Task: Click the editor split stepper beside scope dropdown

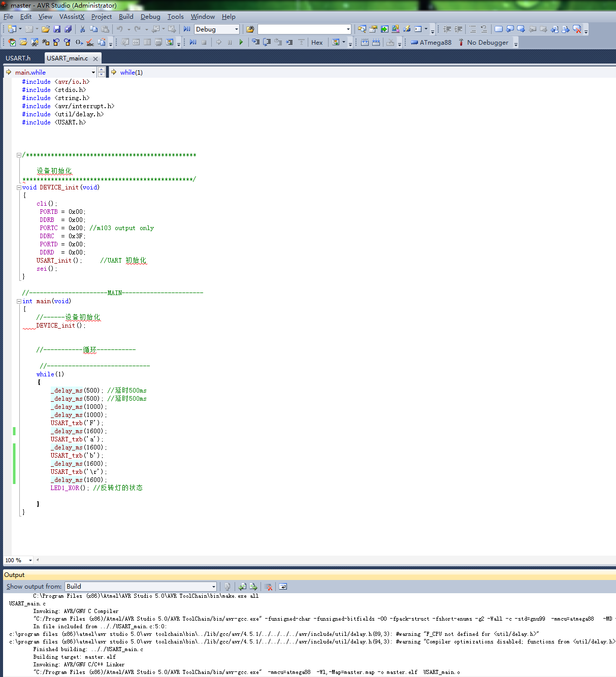Action: [102, 72]
